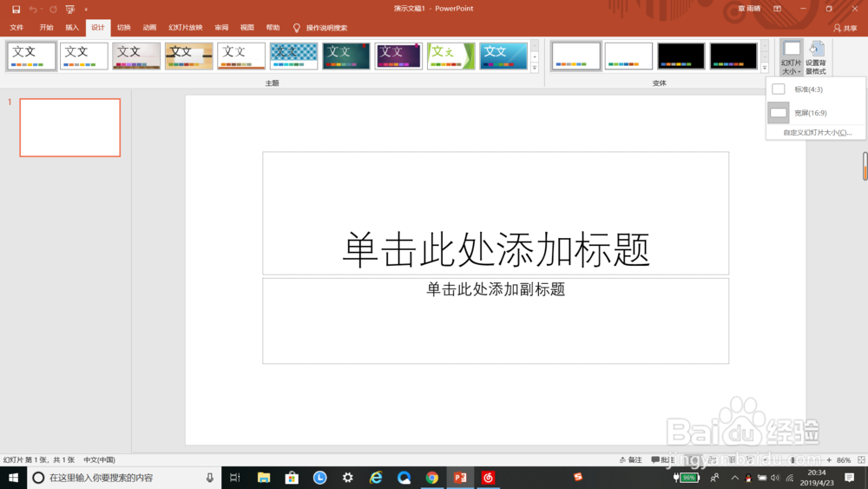The width and height of the screenshot is (868, 489).
Task: Choose 宽屏(16:9) slide size
Action: coord(816,113)
